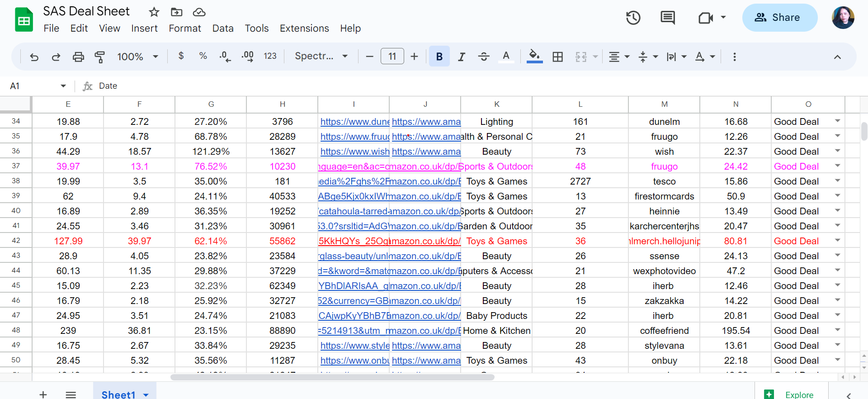Open the text color picker

(x=506, y=57)
